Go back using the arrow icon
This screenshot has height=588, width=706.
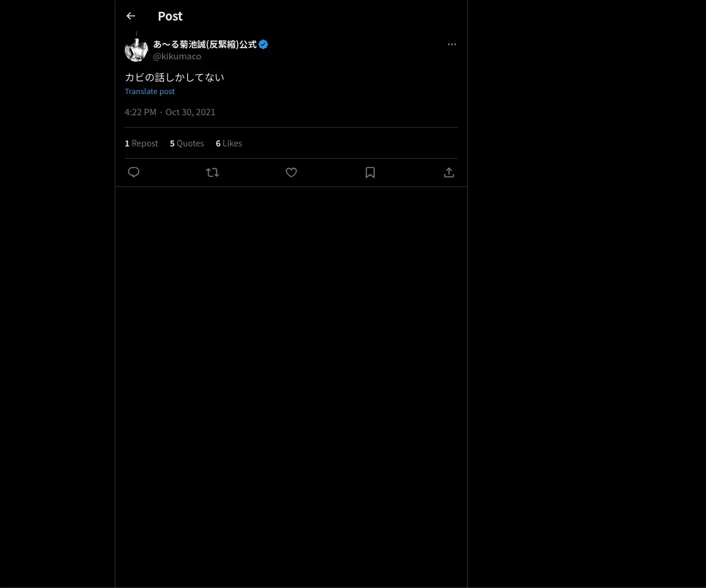click(131, 16)
